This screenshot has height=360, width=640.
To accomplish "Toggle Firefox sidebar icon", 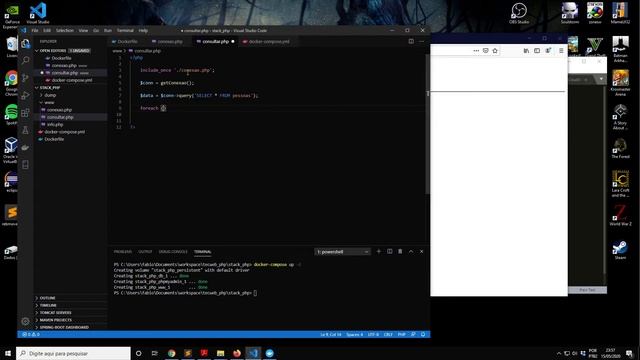I will [537, 51].
